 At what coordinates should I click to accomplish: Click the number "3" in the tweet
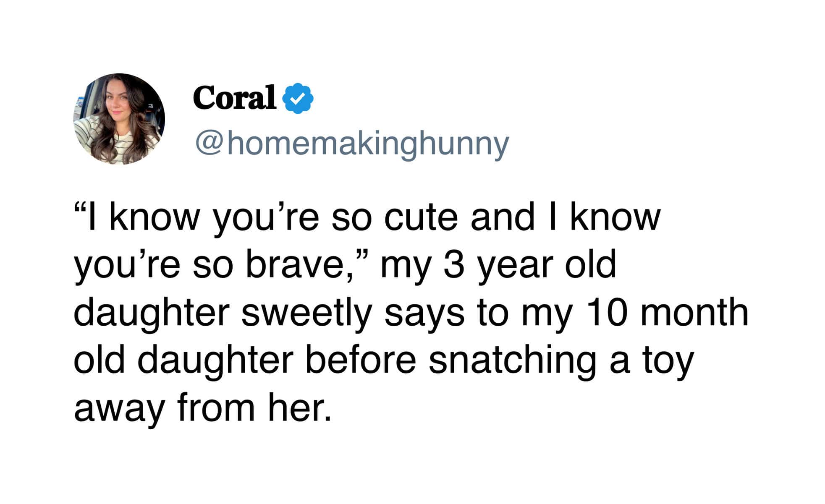coord(453,265)
